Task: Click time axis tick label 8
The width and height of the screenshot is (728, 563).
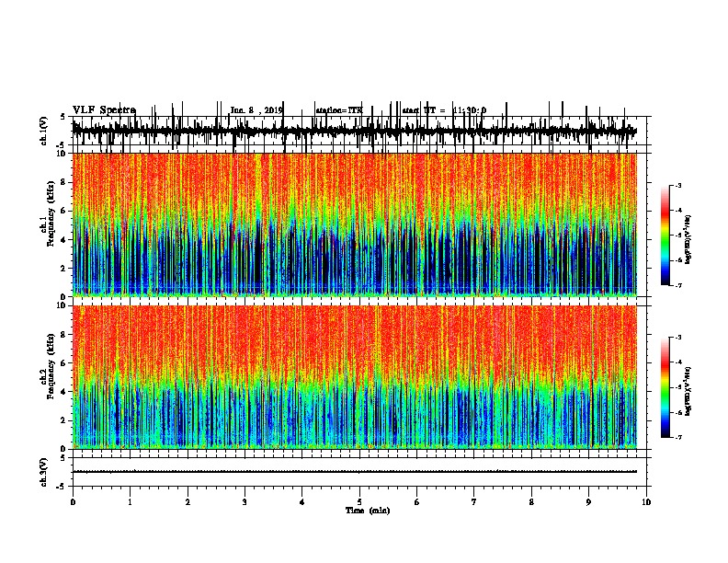Action: (x=531, y=502)
